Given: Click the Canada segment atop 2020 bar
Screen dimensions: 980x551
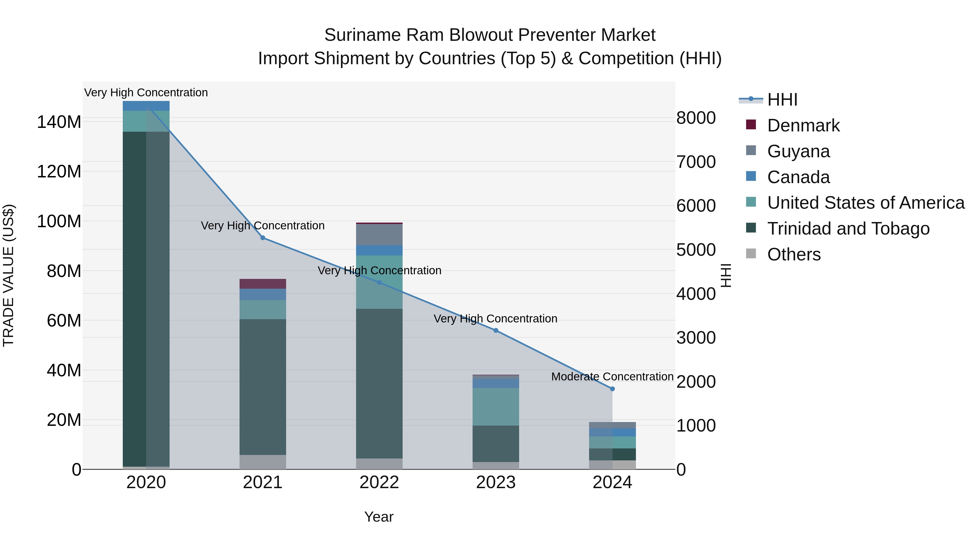Looking at the screenshot, I should click(146, 106).
